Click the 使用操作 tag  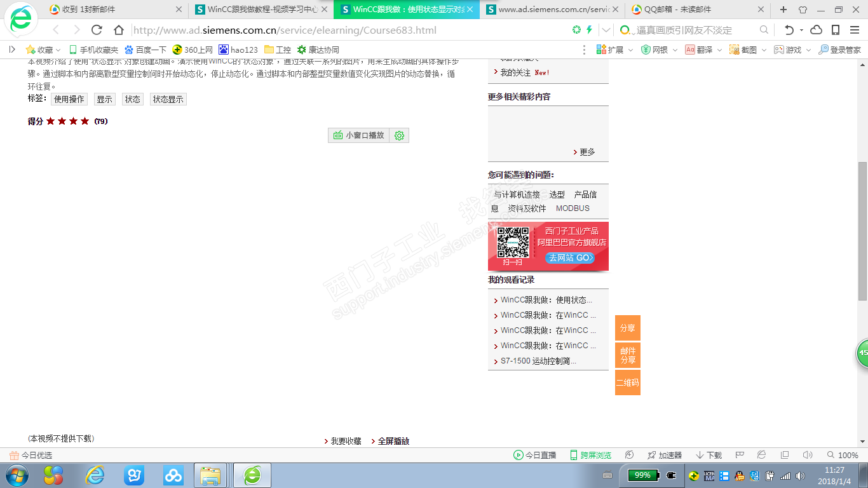pyautogui.click(x=69, y=99)
